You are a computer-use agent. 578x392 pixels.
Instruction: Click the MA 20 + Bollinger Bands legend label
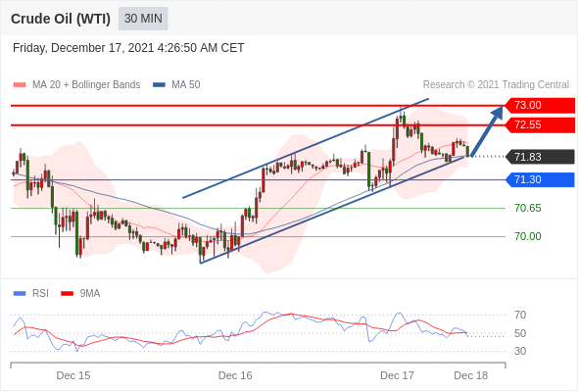click(x=86, y=85)
